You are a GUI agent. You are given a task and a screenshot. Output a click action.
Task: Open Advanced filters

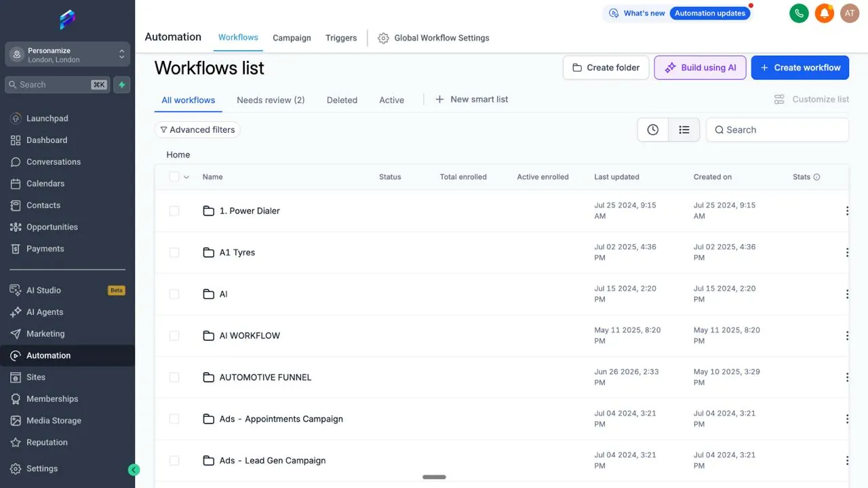[x=197, y=129]
